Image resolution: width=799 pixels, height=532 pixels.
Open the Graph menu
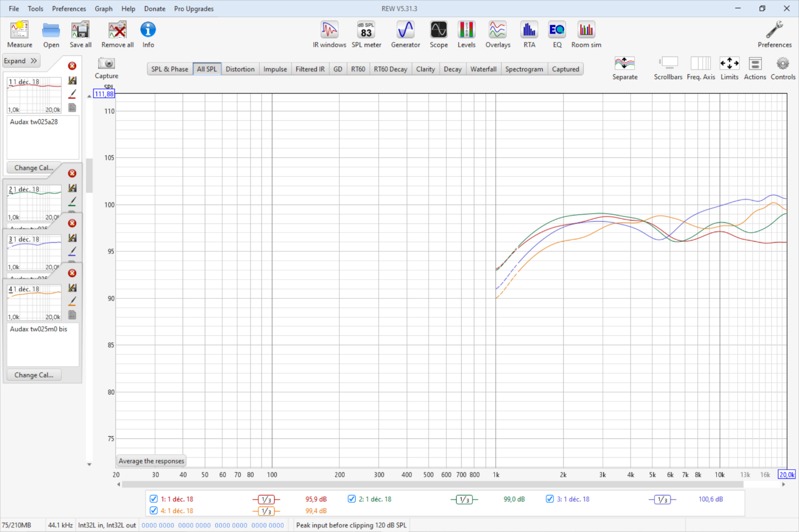(103, 9)
